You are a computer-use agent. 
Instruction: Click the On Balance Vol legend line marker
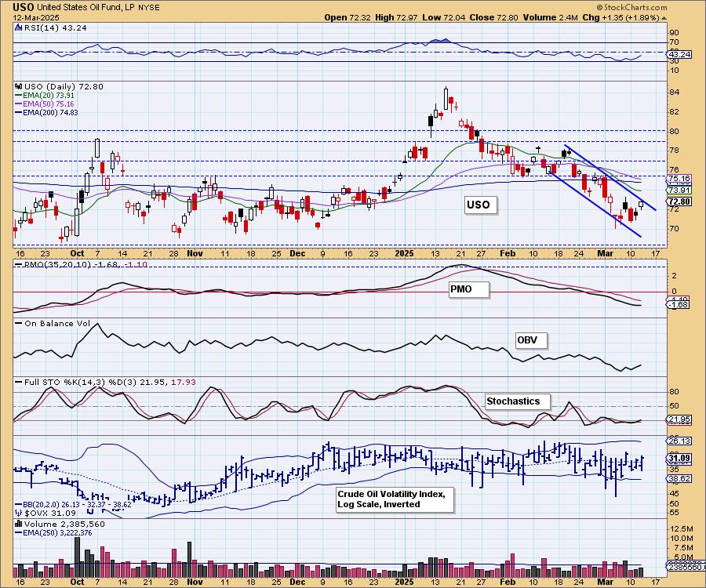pyautogui.click(x=19, y=323)
